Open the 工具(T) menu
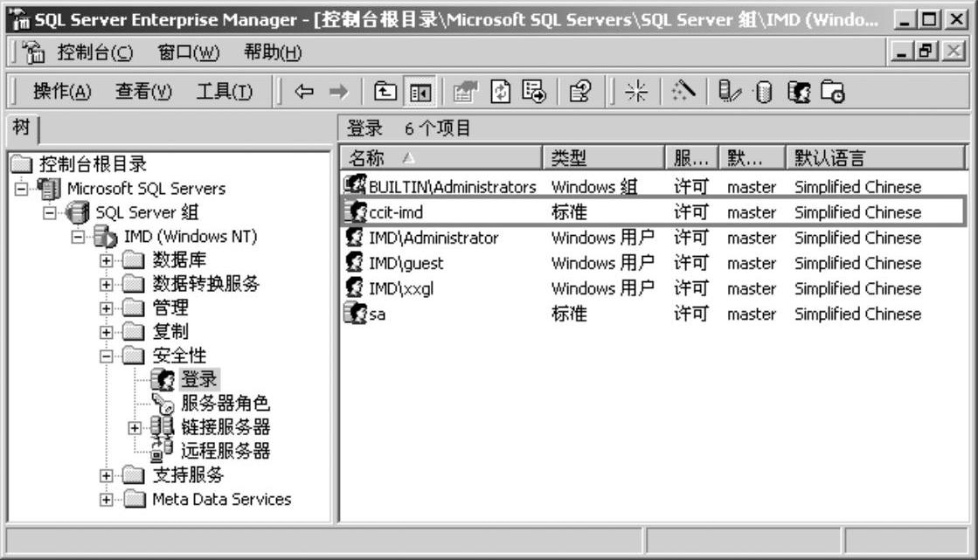Image resolution: width=978 pixels, height=560 pixels. pos(225,92)
